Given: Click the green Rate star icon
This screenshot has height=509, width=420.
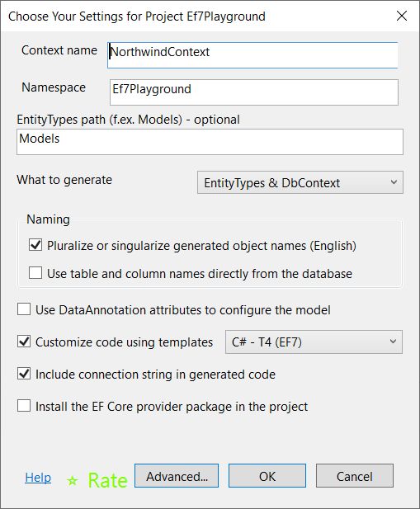Looking at the screenshot, I should click(x=73, y=481).
